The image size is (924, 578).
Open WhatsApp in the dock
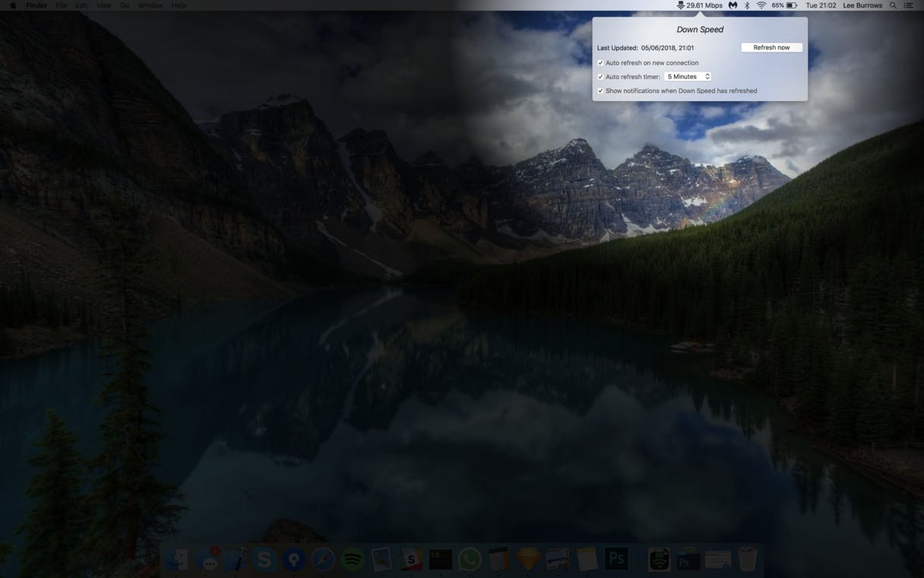470,560
